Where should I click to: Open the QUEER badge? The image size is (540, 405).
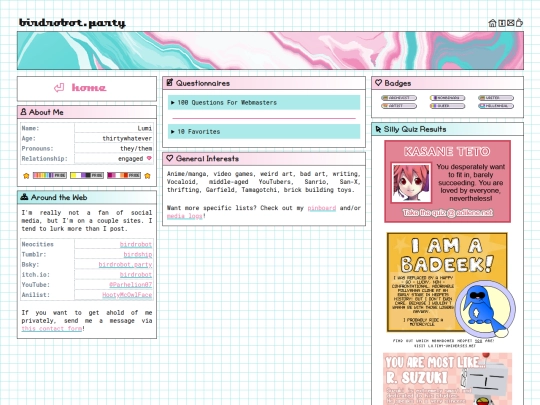pyautogui.click(x=447, y=106)
